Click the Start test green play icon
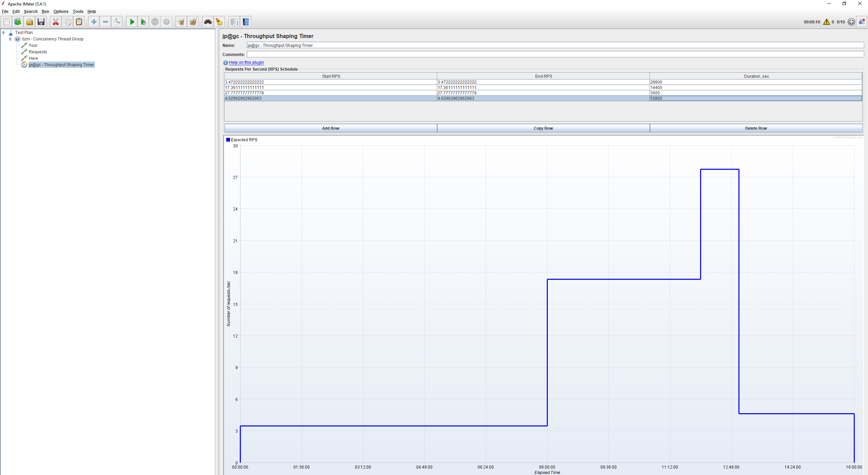Image resolution: width=868 pixels, height=475 pixels. point(132,22)
